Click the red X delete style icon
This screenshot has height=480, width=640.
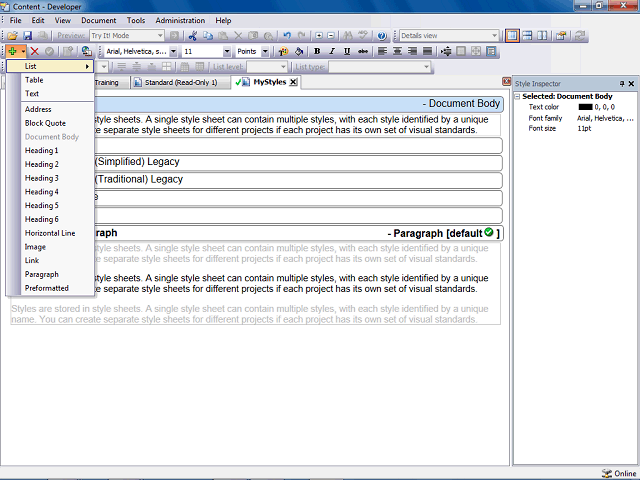(x=35, y=51)
